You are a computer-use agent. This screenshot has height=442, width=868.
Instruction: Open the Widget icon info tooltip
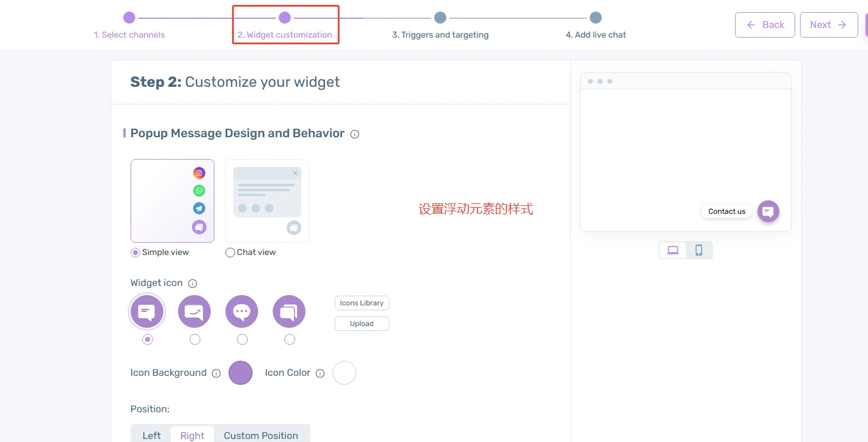[x=193, y=283]
